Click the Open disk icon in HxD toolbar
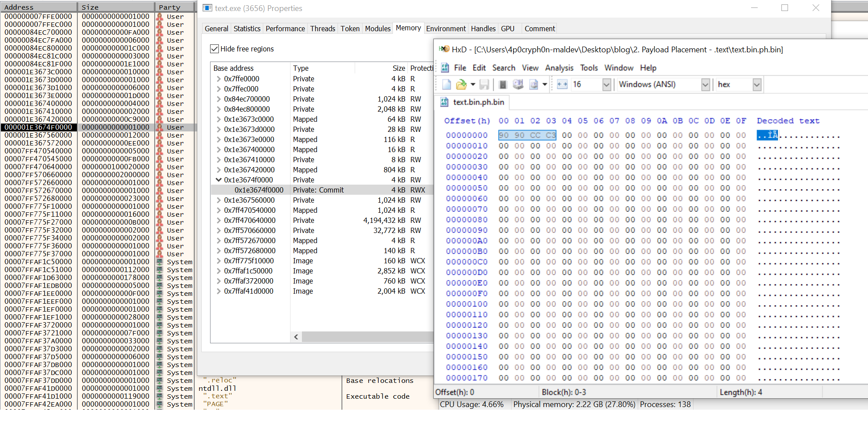Image resolution: width=868 pixels, height=422 pixels. [x=518, y=84]
